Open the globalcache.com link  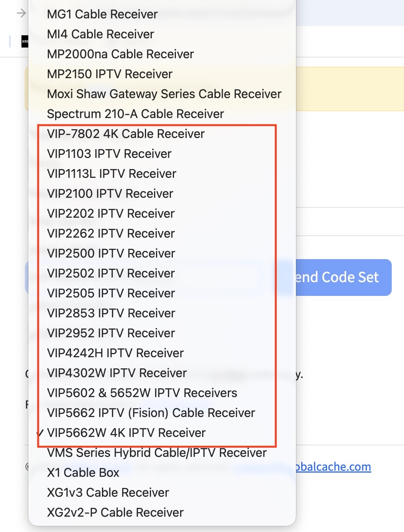pyautogui.click(x=333, y=467)
